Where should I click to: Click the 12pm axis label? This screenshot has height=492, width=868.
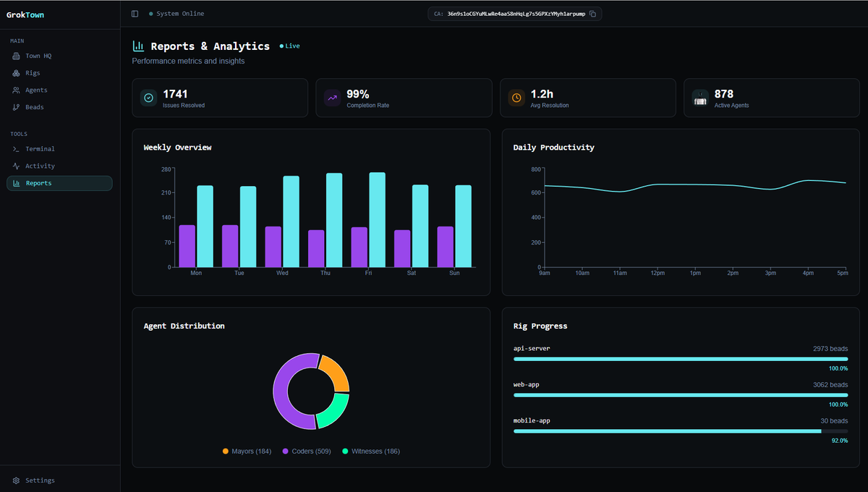658,273
